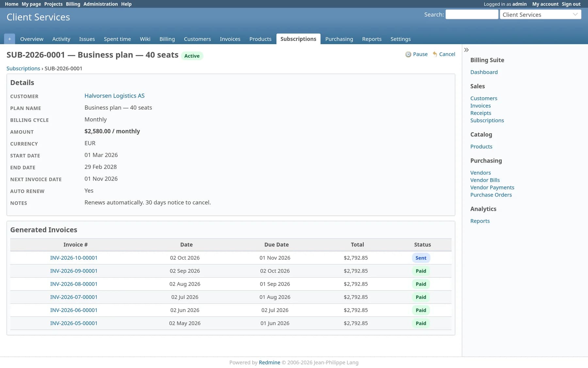588x368 pixels.
Task: Open Receipts in the sidebar
Action: [x=481, y=113]
